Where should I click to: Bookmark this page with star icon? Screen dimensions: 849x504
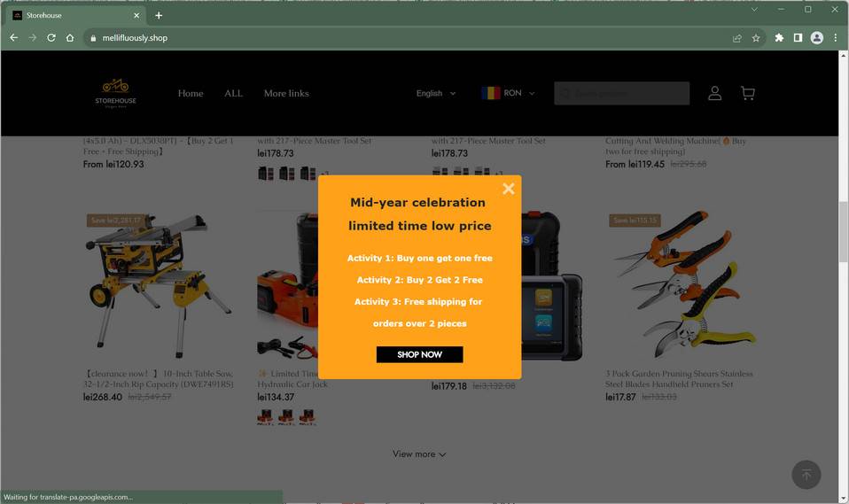pos(756,38)
